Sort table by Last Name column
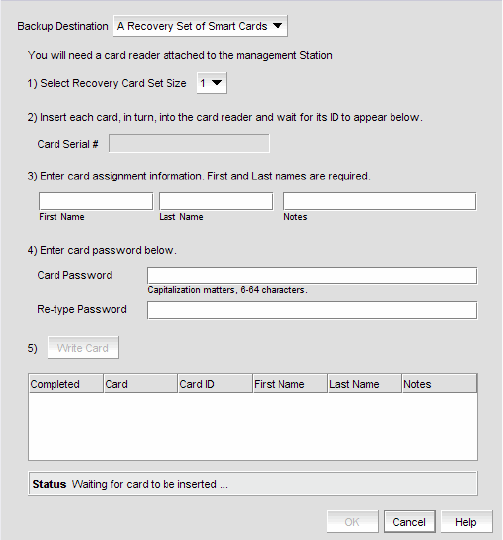The width and height of the screenshot is (503, 540). pos(365,384)
